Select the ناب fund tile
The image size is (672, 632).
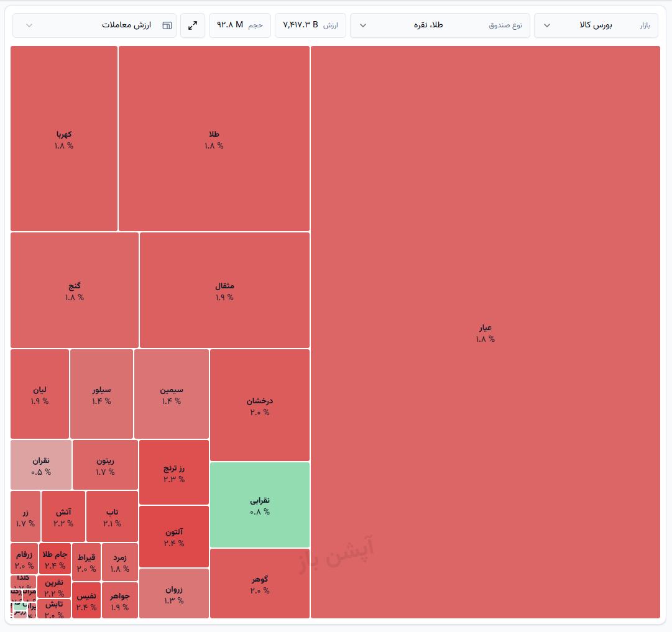pos(113,516)
